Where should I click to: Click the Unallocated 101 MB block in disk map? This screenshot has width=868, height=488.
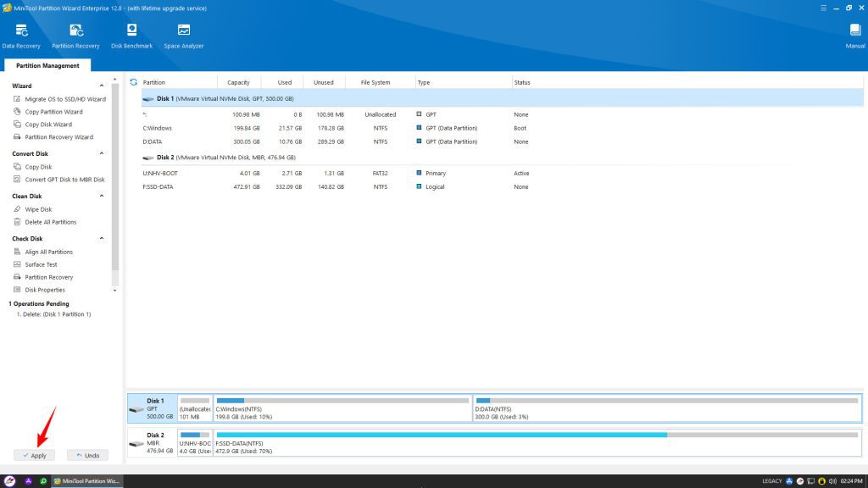[195, 408]
